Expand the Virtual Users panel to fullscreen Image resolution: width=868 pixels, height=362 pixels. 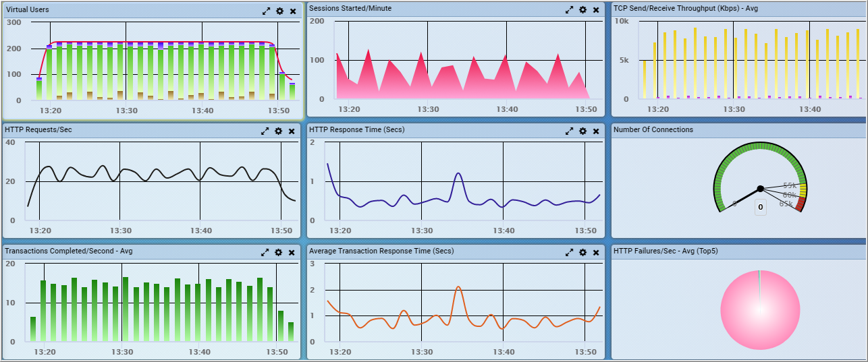point(266,11)
